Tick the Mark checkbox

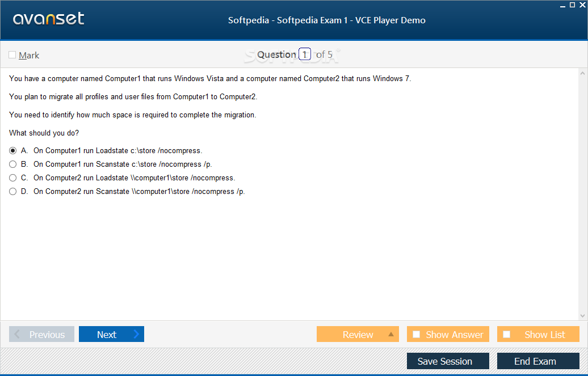click(12, 55)
